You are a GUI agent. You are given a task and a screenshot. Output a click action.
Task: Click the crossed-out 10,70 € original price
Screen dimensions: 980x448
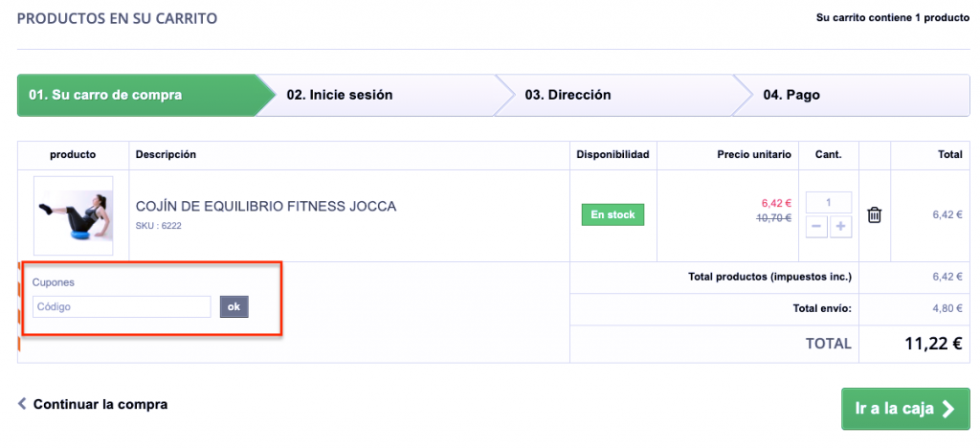[x=776, y=218]
